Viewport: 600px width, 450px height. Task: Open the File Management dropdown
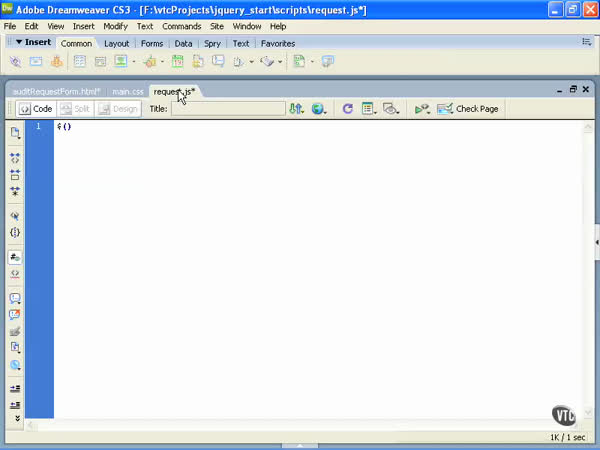(297, 108)
